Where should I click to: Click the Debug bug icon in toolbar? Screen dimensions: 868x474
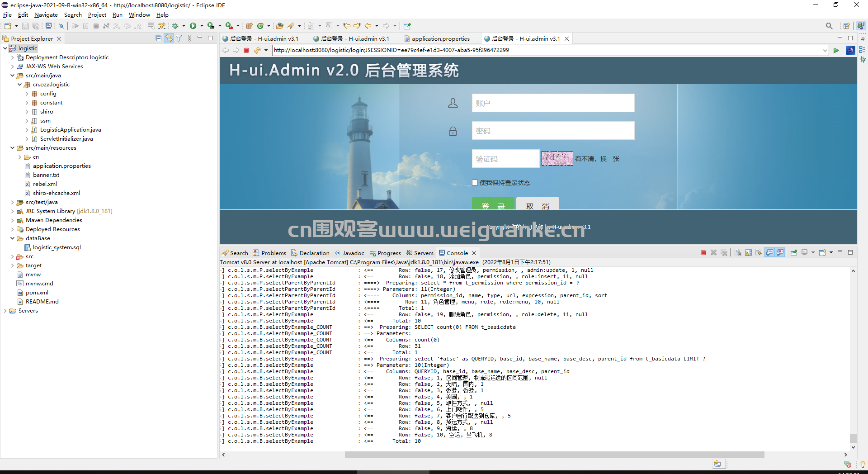(175, 26)
